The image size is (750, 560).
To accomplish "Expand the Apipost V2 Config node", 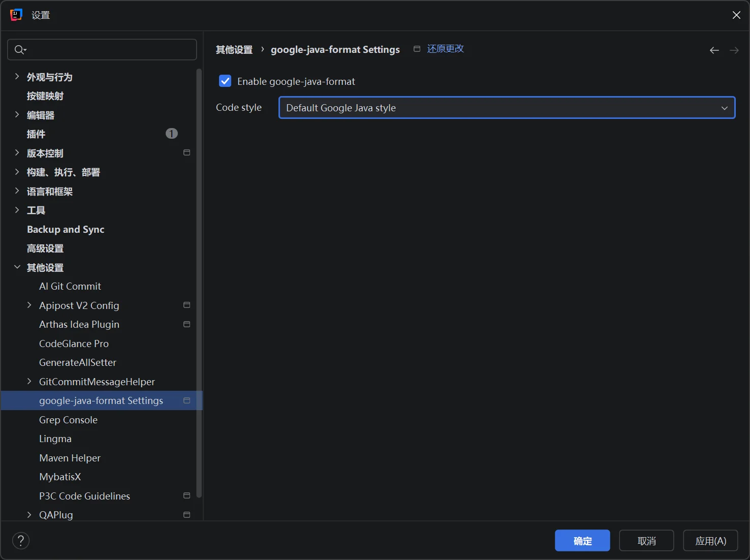I will pos(29,305).
